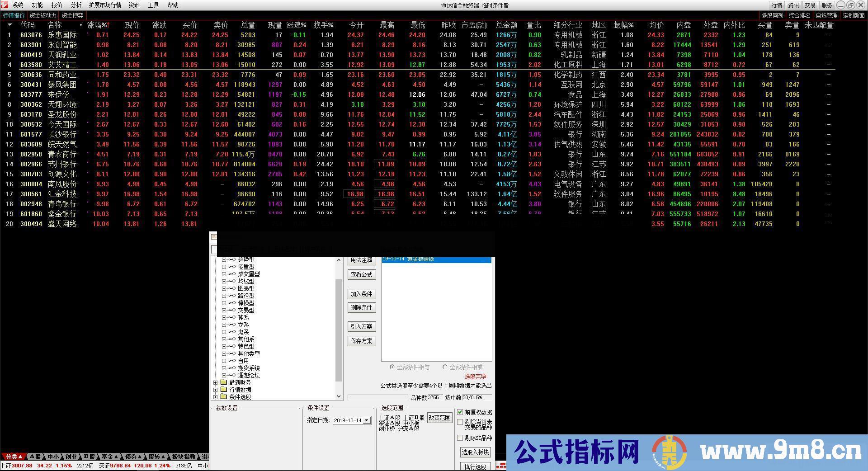868x471 pixels.
Task: Check the 剔除ST品种 option
Action: tap(461, 438)
